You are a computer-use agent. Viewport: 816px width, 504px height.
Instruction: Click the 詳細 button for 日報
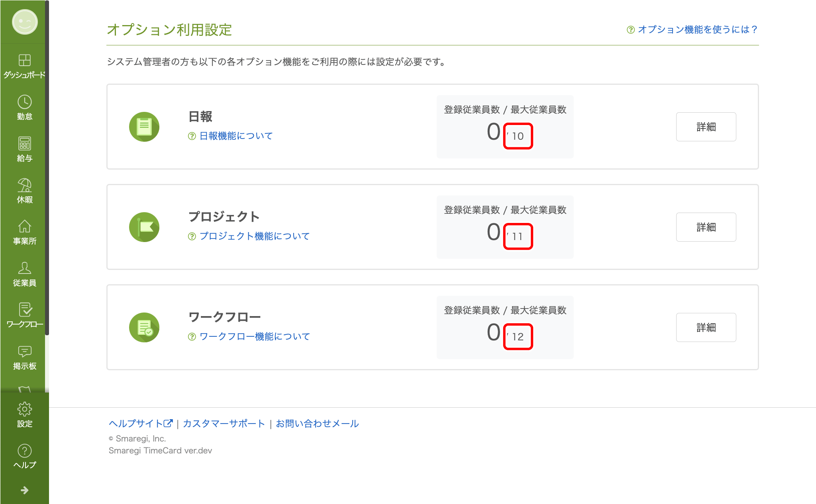pos(706,127)
